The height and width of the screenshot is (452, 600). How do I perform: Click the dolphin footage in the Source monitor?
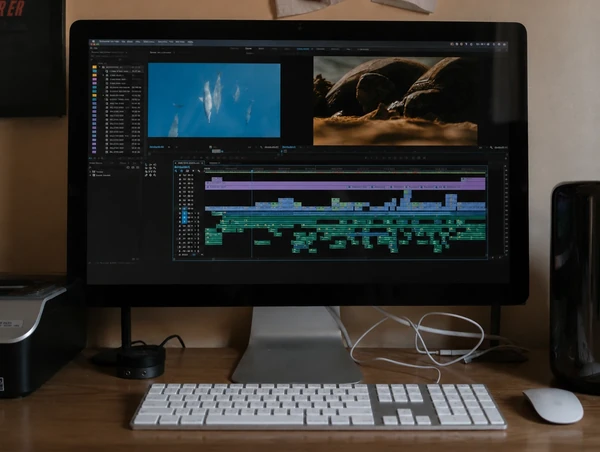[214, 100]
